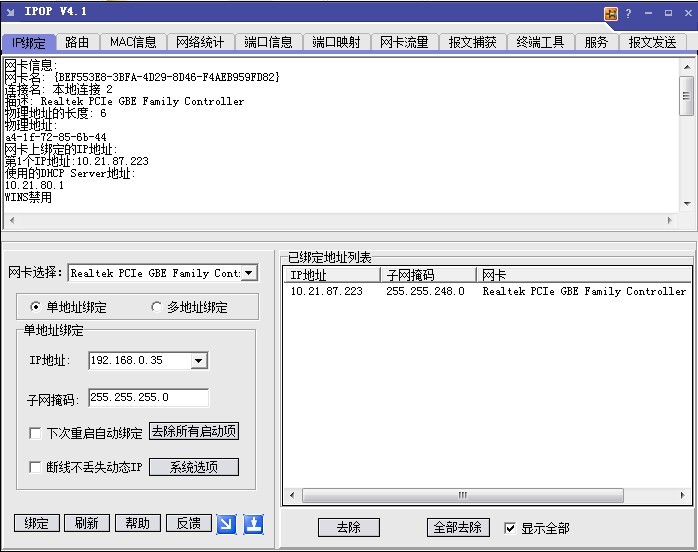Switch to the 报文发送 tab
Screen dimensions: 698x552
click(x=652, y=42)
